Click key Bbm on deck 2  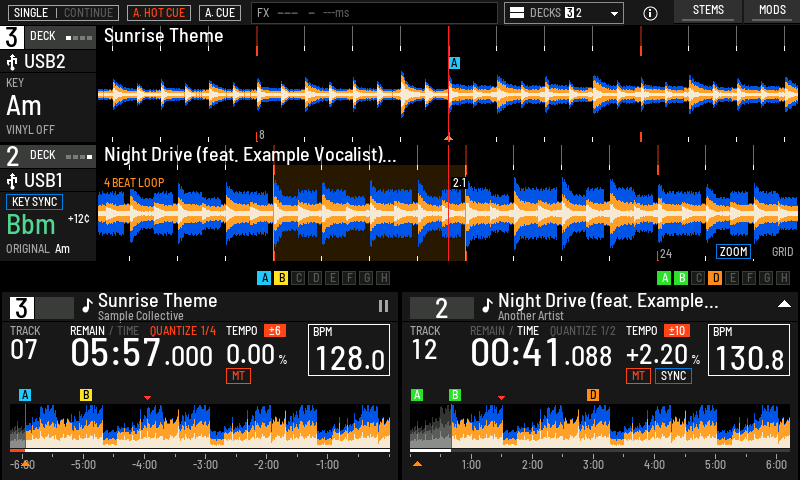[31, 224]
